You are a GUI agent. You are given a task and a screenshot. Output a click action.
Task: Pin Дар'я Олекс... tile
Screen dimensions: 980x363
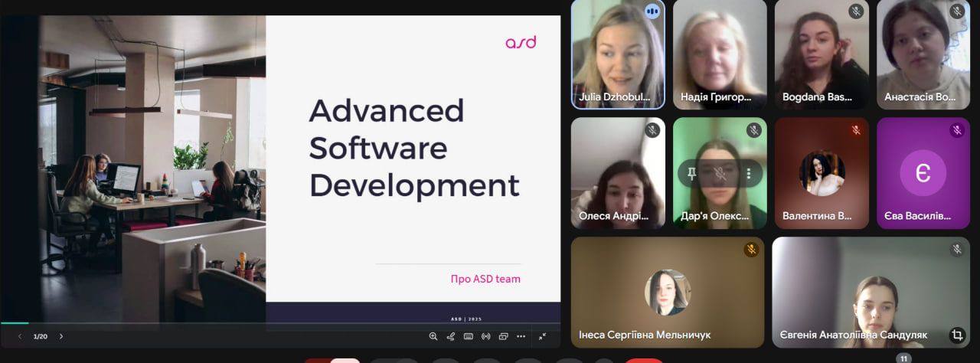[691, 174]
